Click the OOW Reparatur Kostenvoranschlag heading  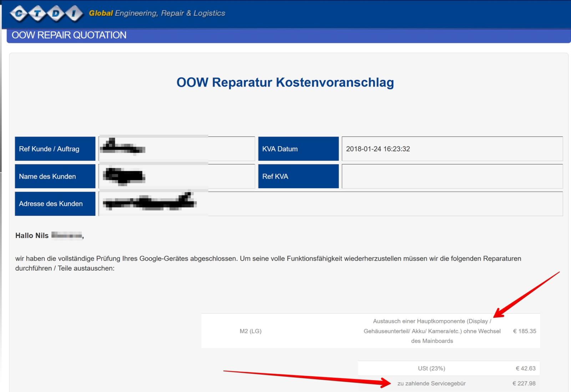point(285,82)
